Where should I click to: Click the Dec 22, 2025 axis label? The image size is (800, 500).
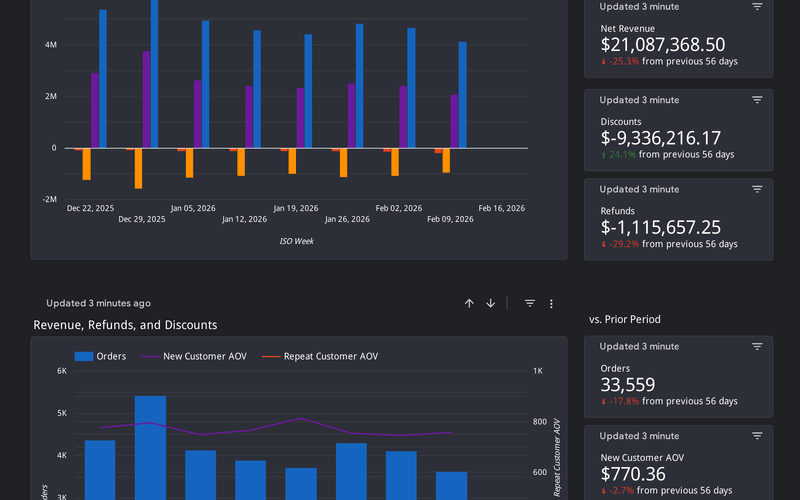tap(91, 208)
